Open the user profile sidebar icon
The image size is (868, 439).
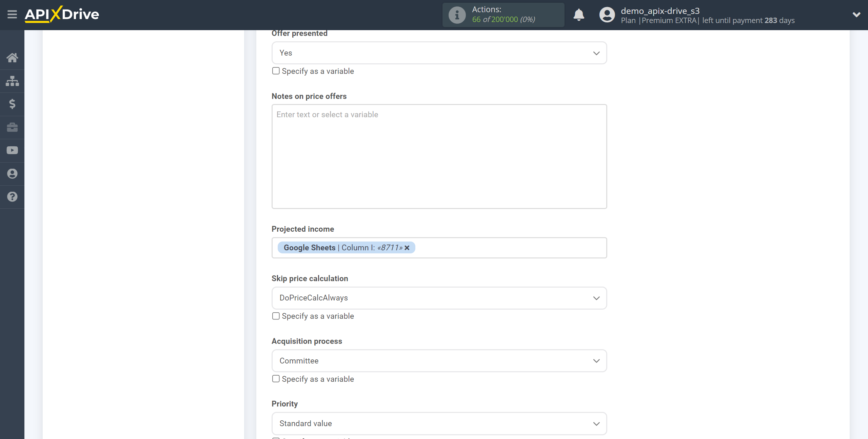point(12,174)
